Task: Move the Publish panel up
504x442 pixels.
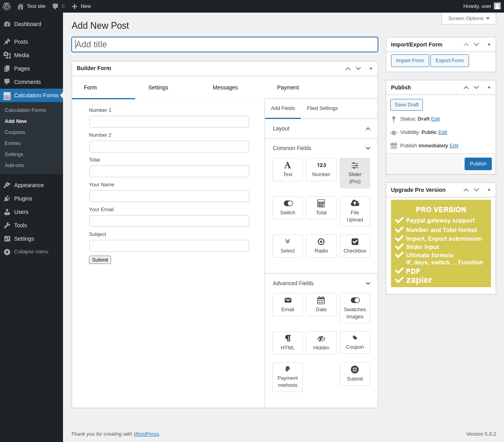Action: pyautogui.click(x=466, y=87)
